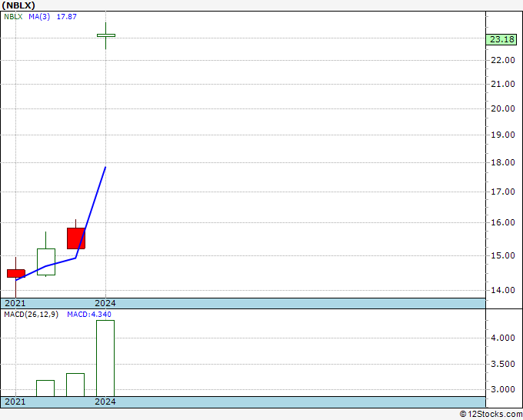The height and width of the screenshot is (420, 523).
Task: Click the small red candlestick at 2021
Action: pyautogui.click(x=16, y=274)
